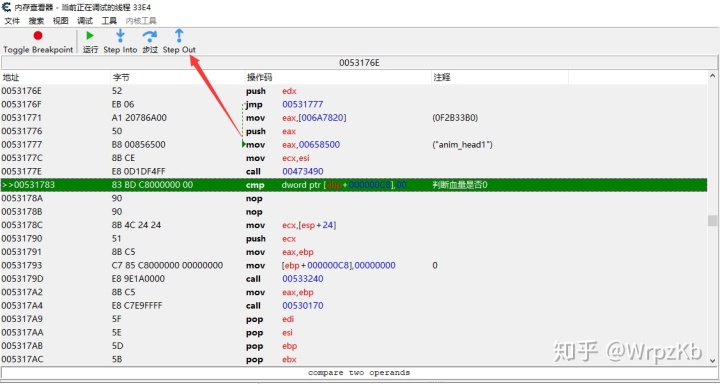Select row 0053177C mov ecx,esi
Image resolution: width=720 pixels, height=384 pixels.
[x=354, y=158]
